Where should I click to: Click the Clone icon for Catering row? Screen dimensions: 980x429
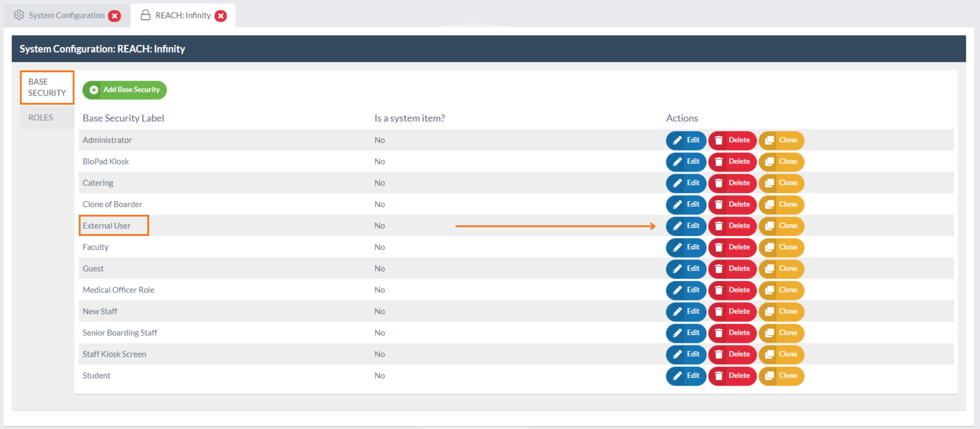(769, 183)
